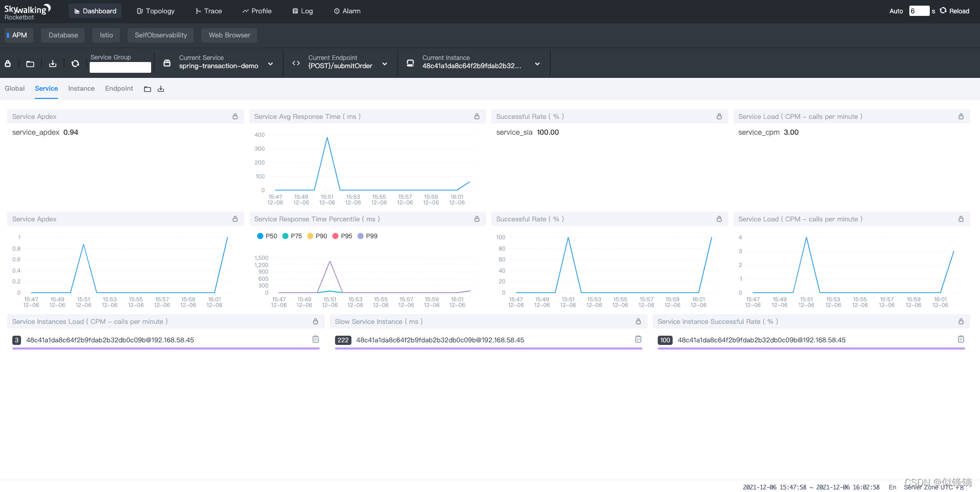This screenshot has height=492, width=980.
Task: Expand the Current Service dropdown
Action: coord(270,64)
